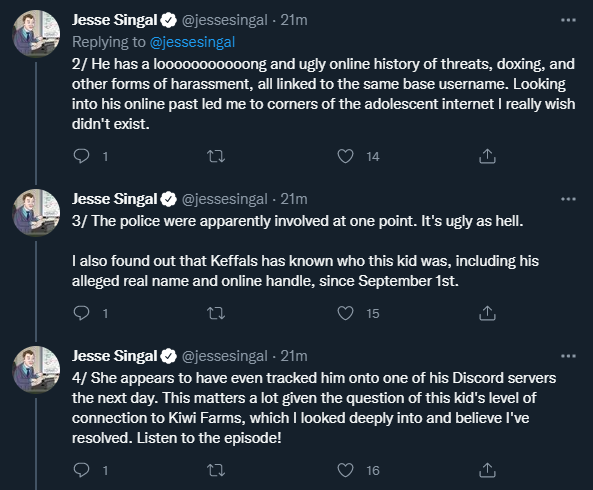View Jesse Singal's avatar on the first tweet
Viewport: 593px width, 490px height.
pos(36,33)
